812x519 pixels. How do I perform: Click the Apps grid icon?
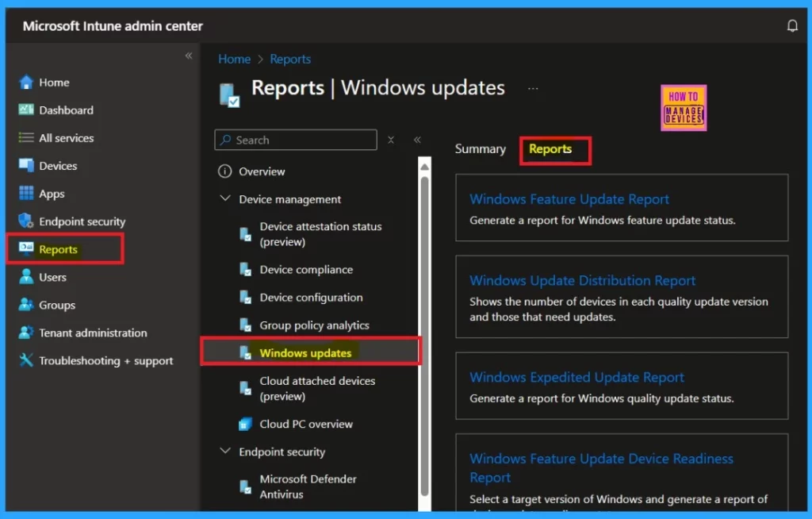26,194
